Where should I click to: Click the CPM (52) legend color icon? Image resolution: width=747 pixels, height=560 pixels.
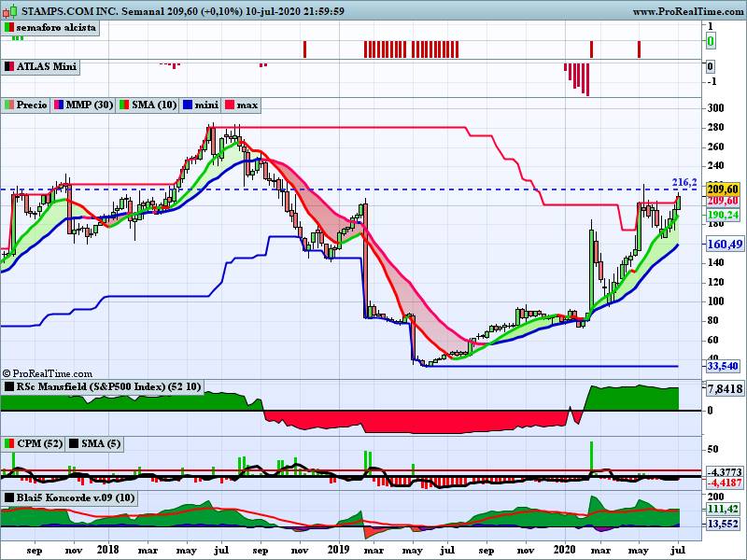coord(8,443)
